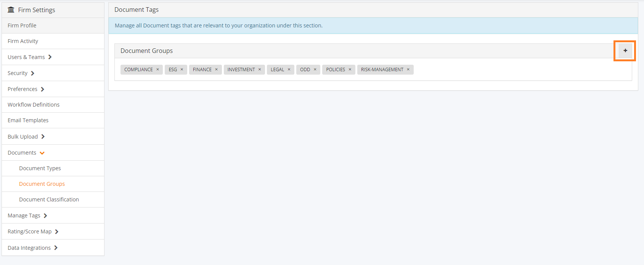Click the INVESTMENT tag label
644x265 pixels.
point(241,70)
